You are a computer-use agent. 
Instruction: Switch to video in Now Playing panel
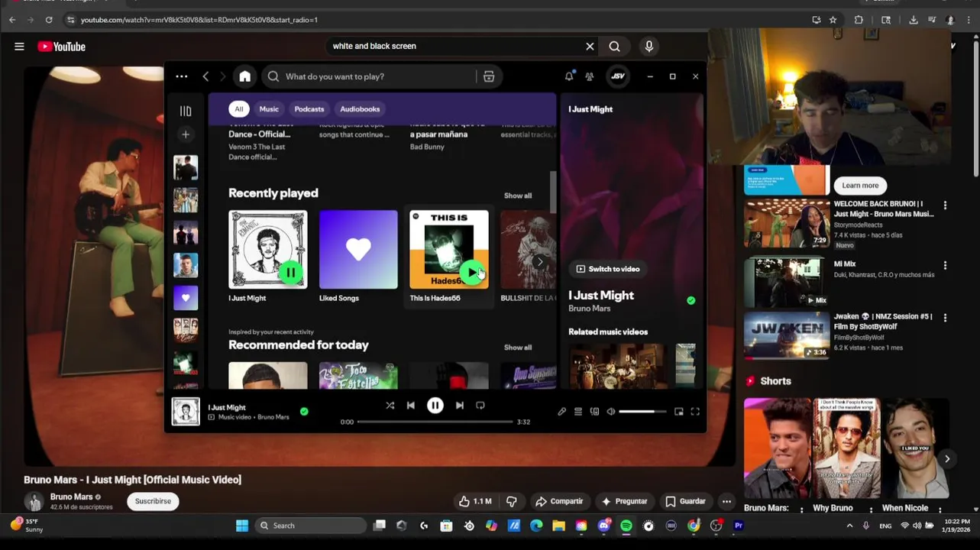point(607,269)
